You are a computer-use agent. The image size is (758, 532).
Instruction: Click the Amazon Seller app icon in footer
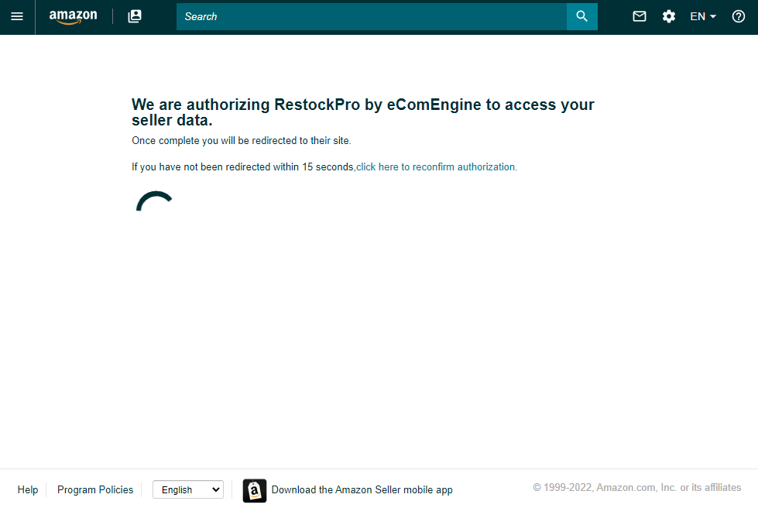coord(255,490)
